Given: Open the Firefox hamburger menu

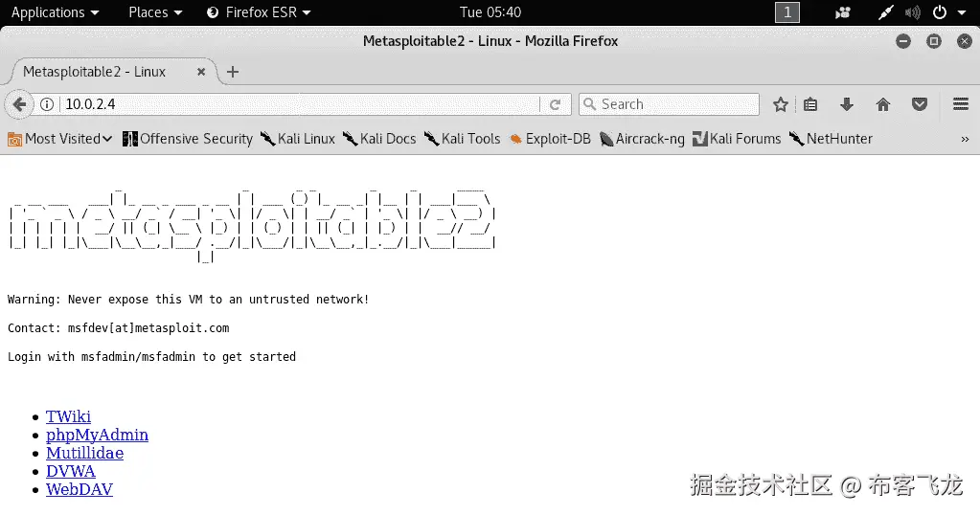Looking at the screenshot, I should (961, 104).
